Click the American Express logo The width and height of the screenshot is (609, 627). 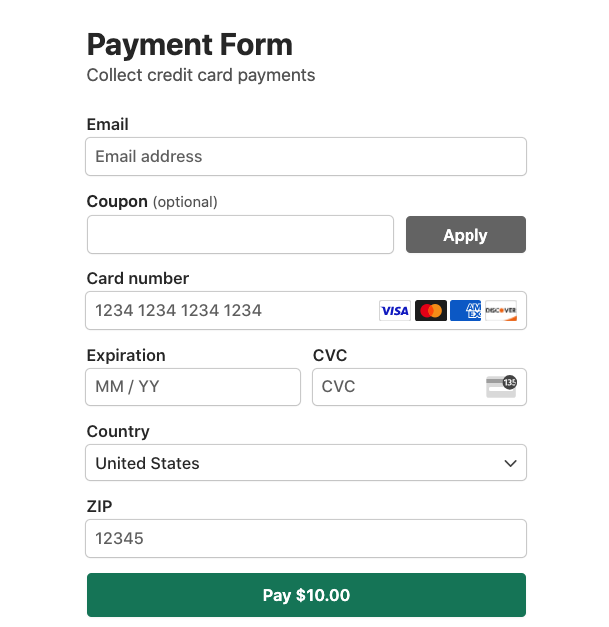[465, 311]
